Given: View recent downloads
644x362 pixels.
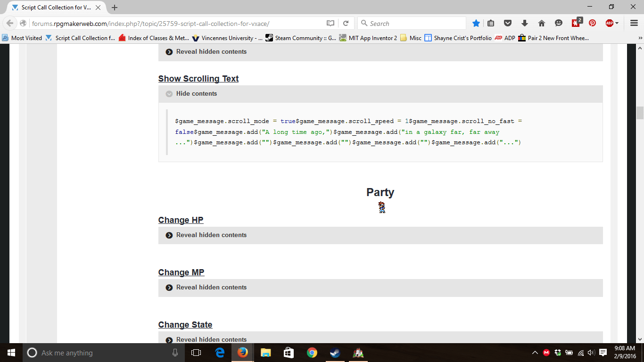Looking at the screenshot, I should [x=524, y=23].
